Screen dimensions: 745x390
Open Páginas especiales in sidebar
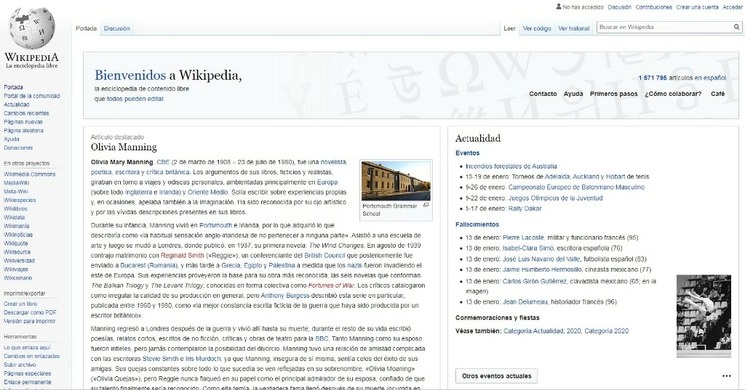[27, 374]
